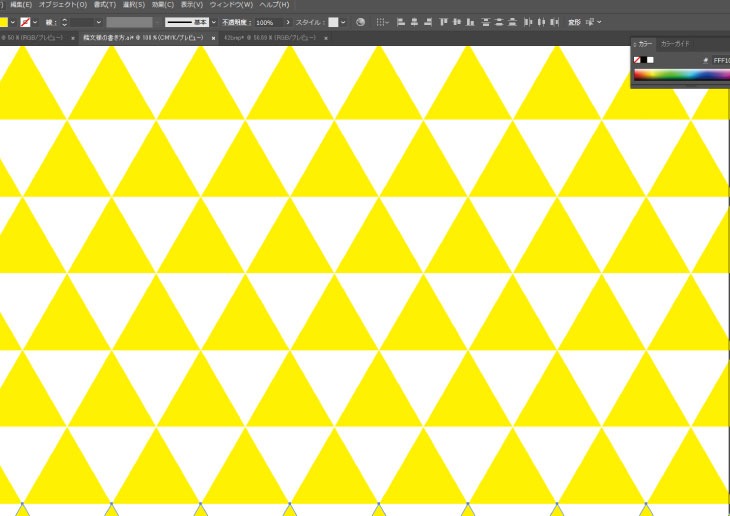This screenshot has height=516, width=730.
Task: Click the horizontal align left icon
Action: 401,22
